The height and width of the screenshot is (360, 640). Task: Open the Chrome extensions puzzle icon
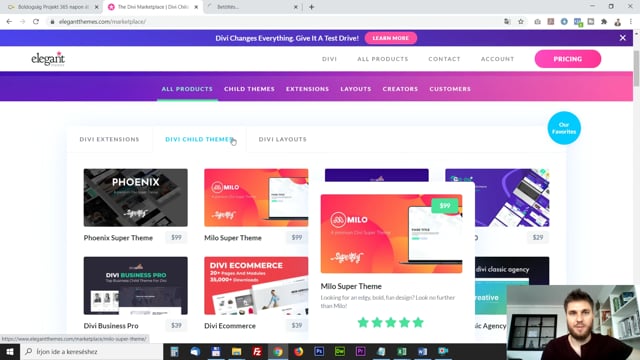tap(604, 22)
